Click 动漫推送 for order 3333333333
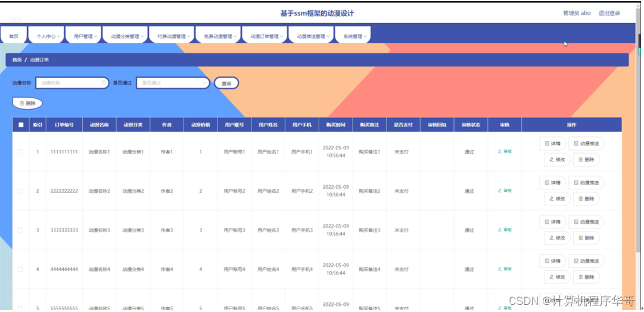 click(586, 221)
